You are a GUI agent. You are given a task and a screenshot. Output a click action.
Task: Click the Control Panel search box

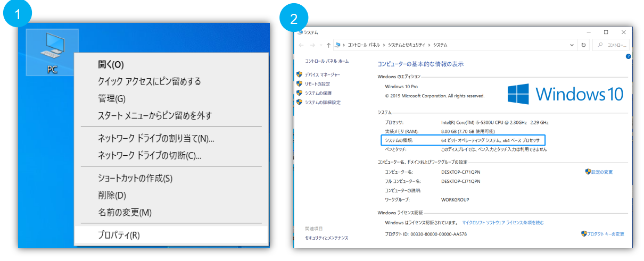pos(611,45)
